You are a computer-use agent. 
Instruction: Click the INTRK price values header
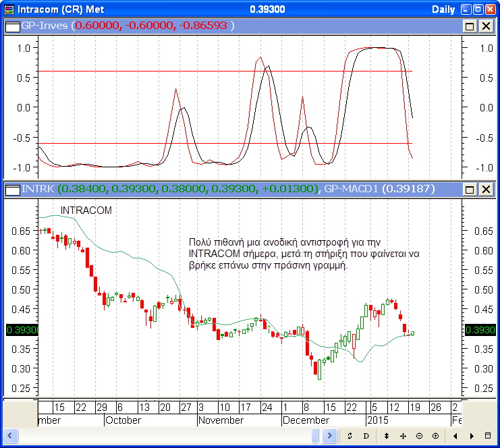(x=188, y=189)
